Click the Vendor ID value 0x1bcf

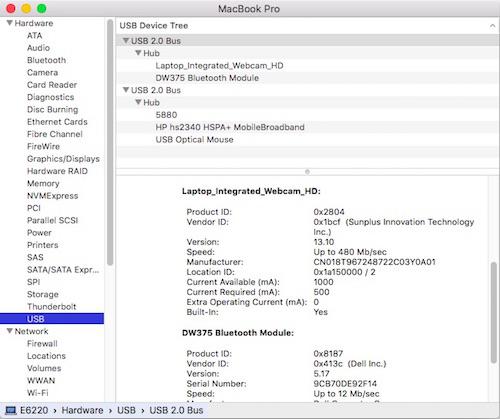327,222
